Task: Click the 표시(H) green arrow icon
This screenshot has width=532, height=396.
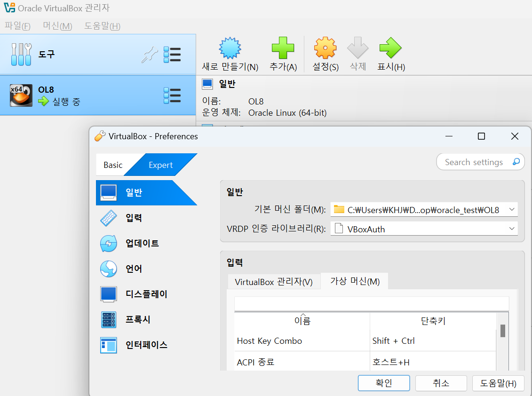Action: [390, 48]
